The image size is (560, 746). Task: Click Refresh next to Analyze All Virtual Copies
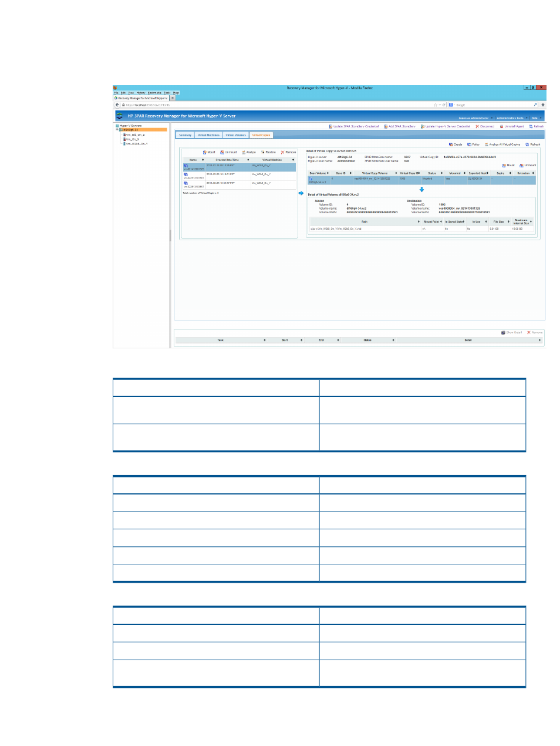click(533, 145)
